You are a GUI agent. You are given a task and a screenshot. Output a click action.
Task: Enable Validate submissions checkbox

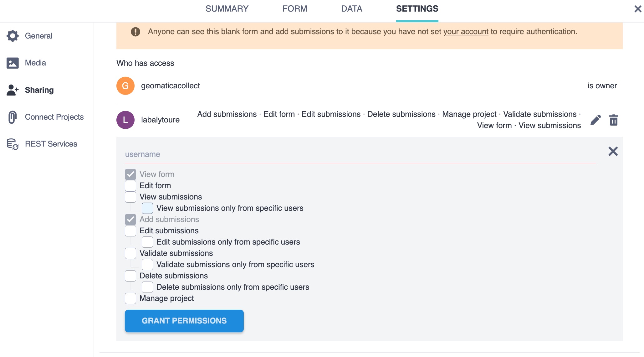point(130,253)
